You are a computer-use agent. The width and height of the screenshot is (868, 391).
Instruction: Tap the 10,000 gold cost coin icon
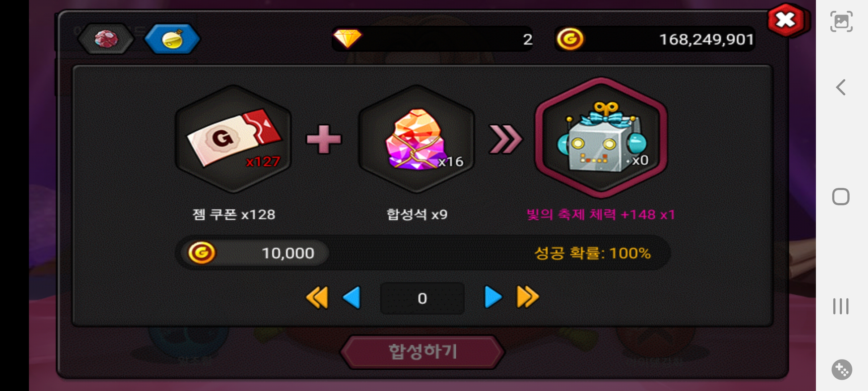click(x=202, y=253)
